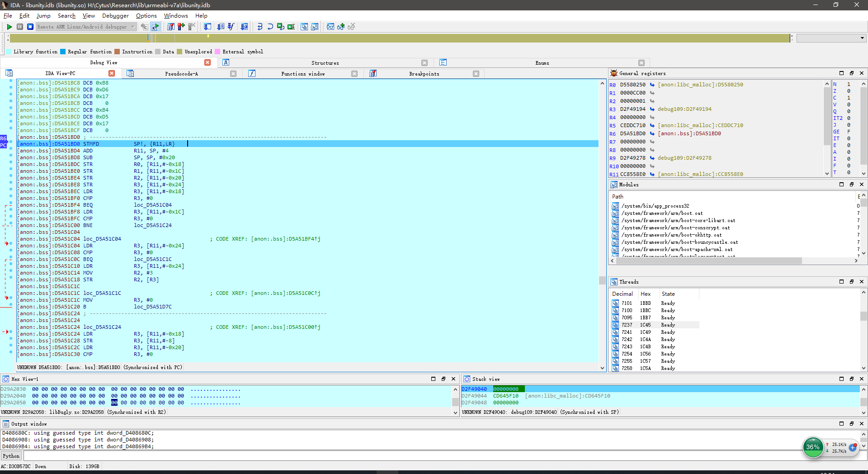Open the Debugger menu

click(115, 16)
